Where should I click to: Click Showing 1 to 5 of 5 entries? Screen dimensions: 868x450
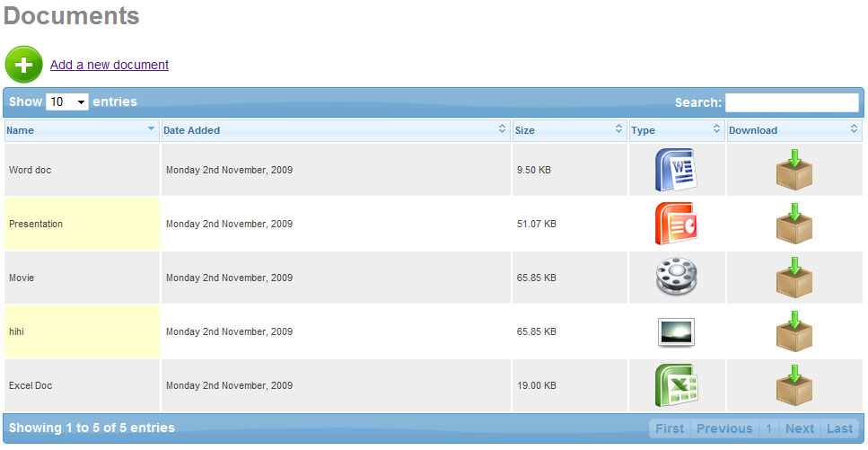point(92,428)
